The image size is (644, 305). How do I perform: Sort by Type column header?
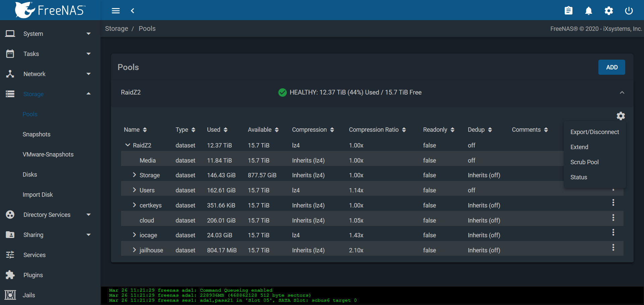tap(185, 130)
